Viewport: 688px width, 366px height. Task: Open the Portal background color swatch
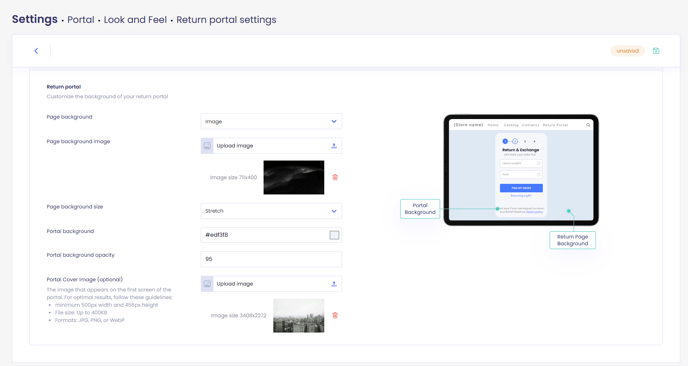[334, 235]
